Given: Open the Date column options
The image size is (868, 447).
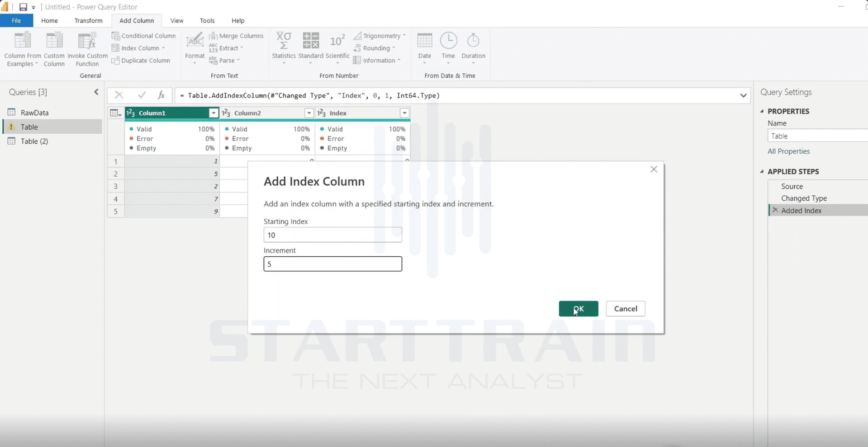Looking at the screenshot, I should click(424, 48).
